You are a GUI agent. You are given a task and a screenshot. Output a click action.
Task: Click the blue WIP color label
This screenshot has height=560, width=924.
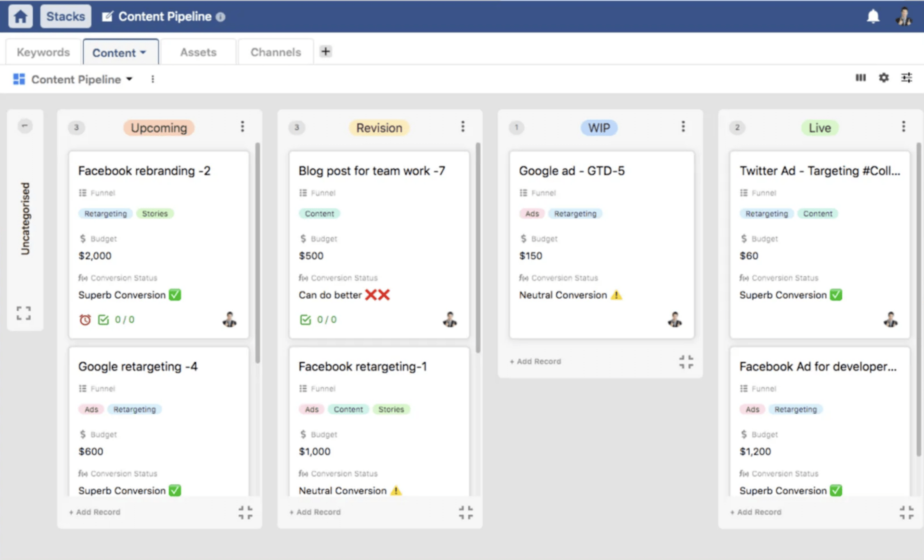[x=599, y=127]
